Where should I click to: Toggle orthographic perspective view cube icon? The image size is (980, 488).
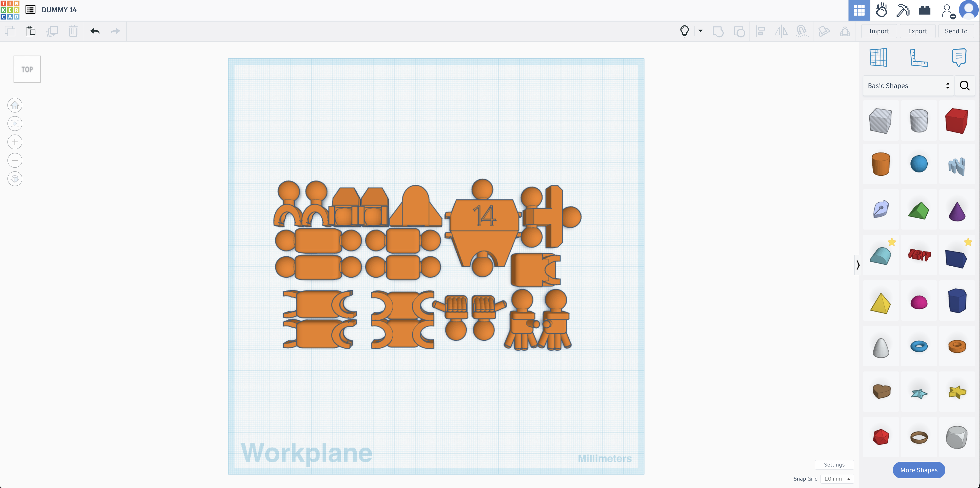coord(15,179)
